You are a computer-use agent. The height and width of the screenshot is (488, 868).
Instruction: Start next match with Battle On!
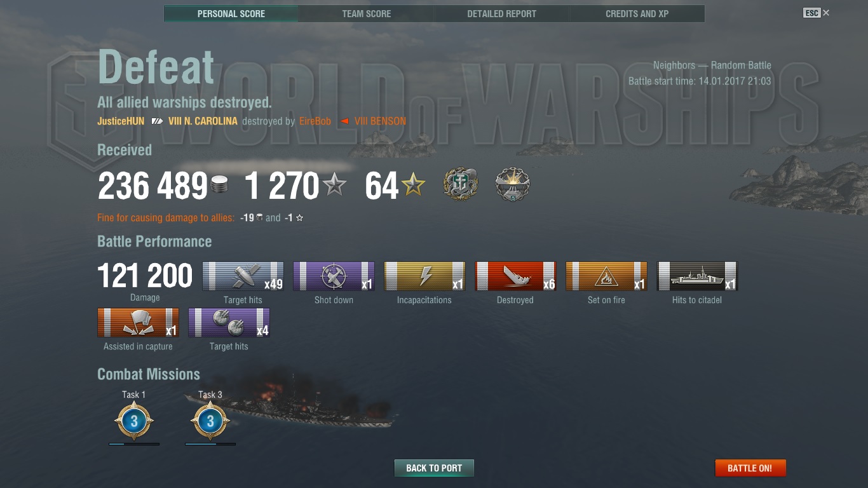pyautogui.click(x=750, y=468)
